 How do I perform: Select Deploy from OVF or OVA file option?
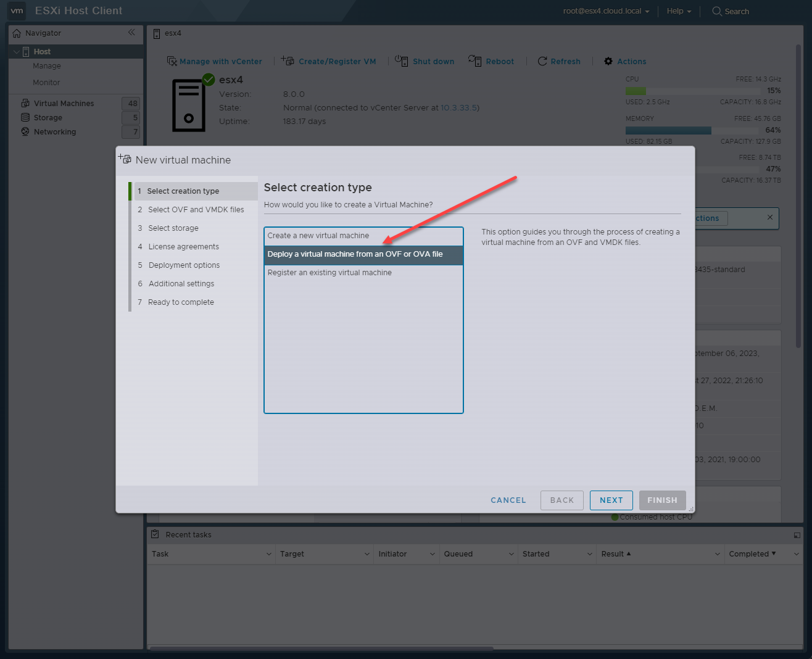363,254
